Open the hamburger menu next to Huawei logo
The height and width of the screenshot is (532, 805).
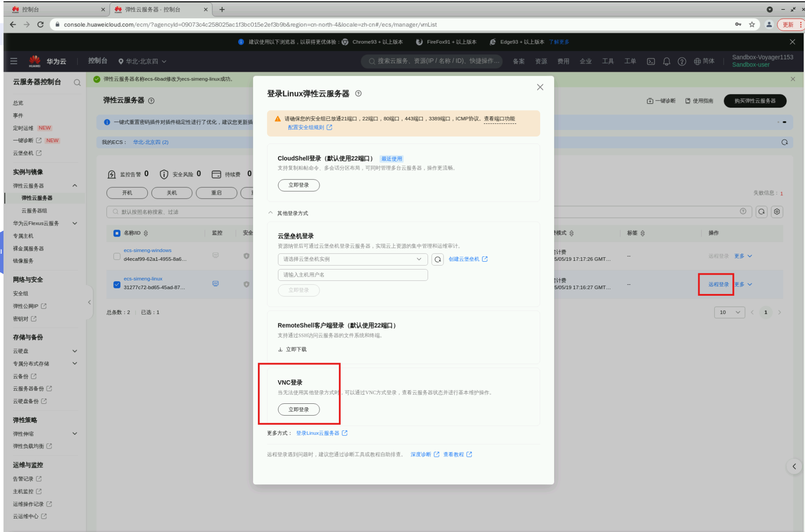click(14, 61)
